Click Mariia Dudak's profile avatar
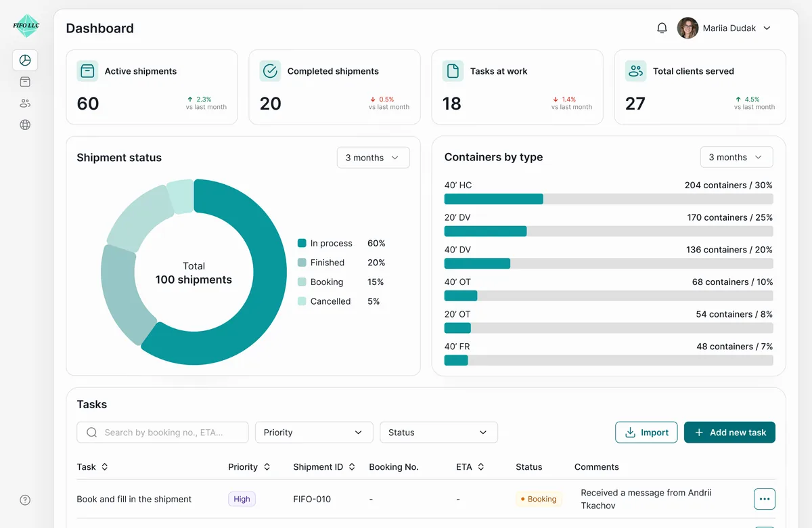The image size is (812, 528). [x=687, y=28]
